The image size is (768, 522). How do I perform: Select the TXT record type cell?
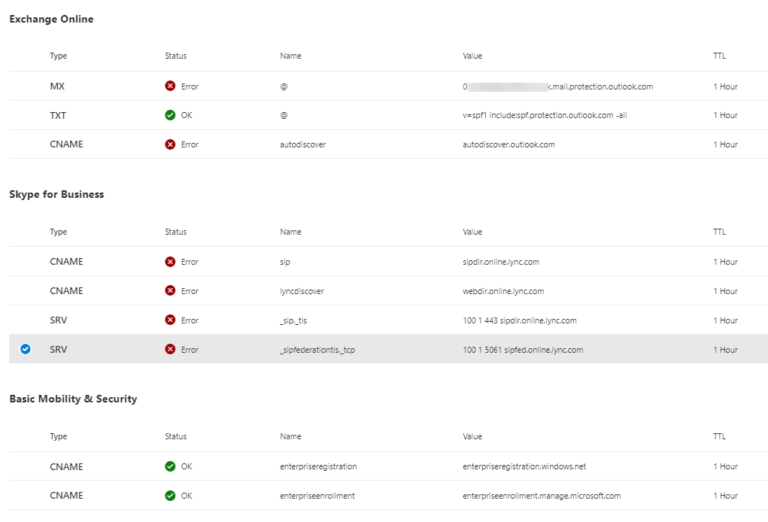[x=58, y=116]
